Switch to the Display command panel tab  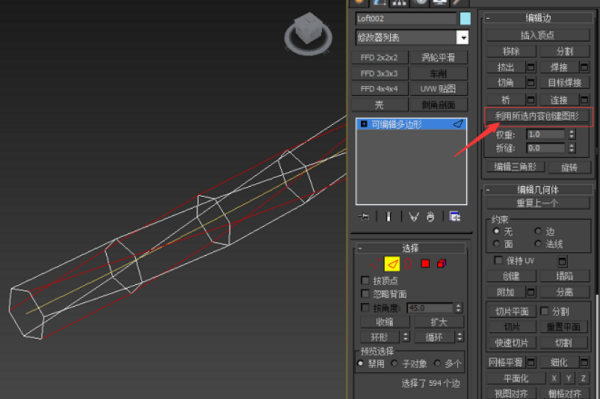439,3
